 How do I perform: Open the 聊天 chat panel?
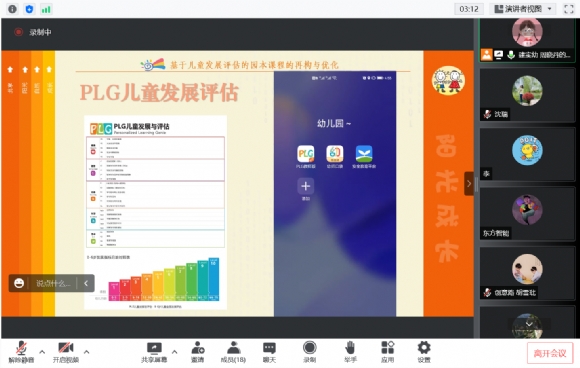(x=269, y=352)
